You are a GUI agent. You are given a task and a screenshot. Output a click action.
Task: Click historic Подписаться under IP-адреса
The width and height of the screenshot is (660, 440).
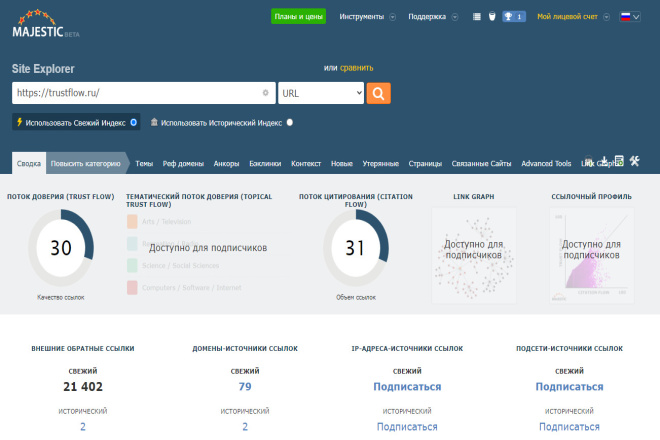tap(407, 427)
